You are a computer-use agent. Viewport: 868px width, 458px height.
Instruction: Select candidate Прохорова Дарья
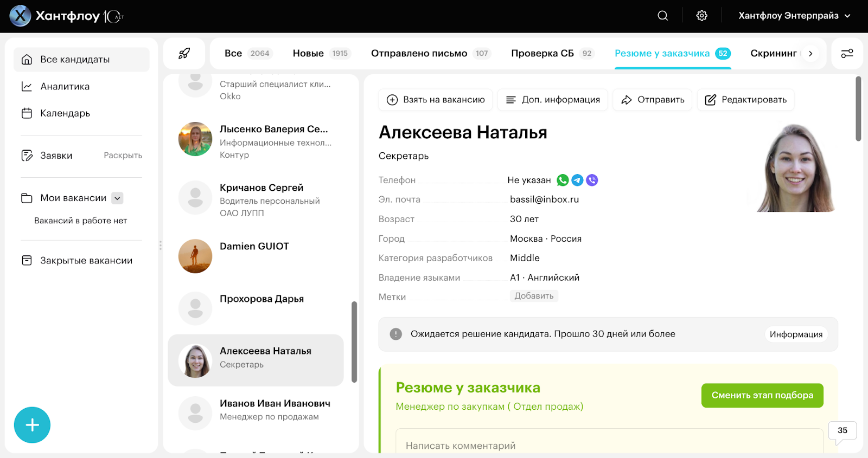(256, 308)
